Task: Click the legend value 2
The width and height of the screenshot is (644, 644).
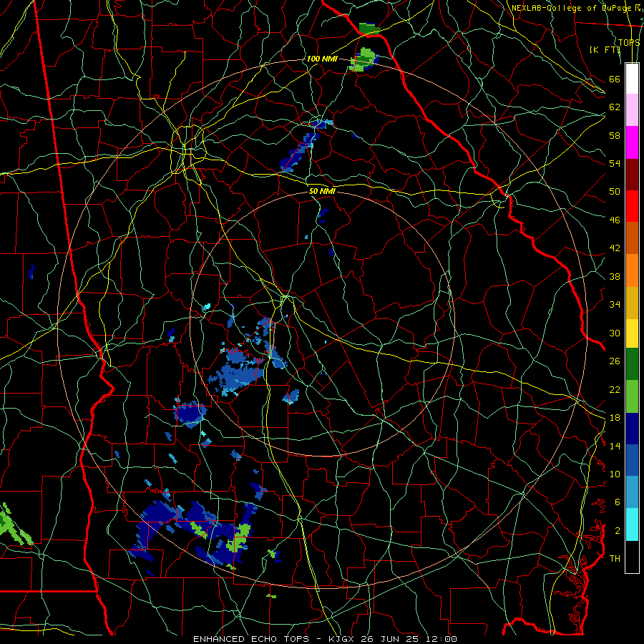Action: (x=617, y=531)
